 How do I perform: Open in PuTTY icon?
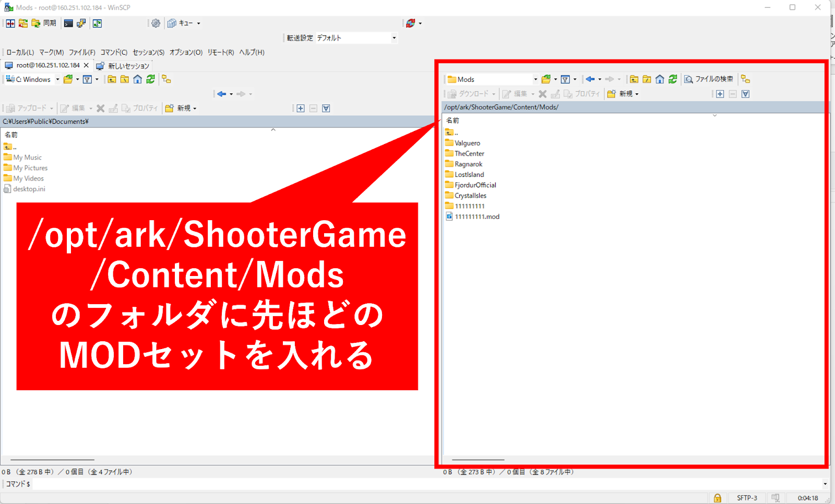[81, 23]
